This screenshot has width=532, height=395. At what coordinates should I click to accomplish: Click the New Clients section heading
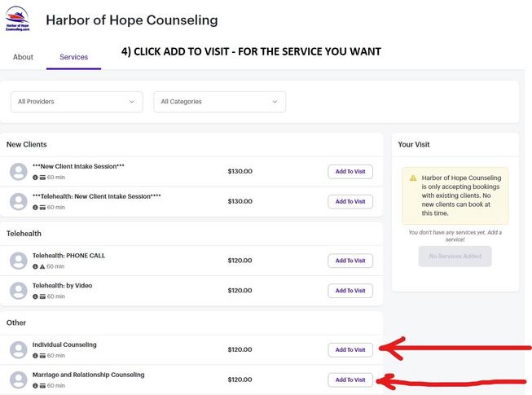26,144
